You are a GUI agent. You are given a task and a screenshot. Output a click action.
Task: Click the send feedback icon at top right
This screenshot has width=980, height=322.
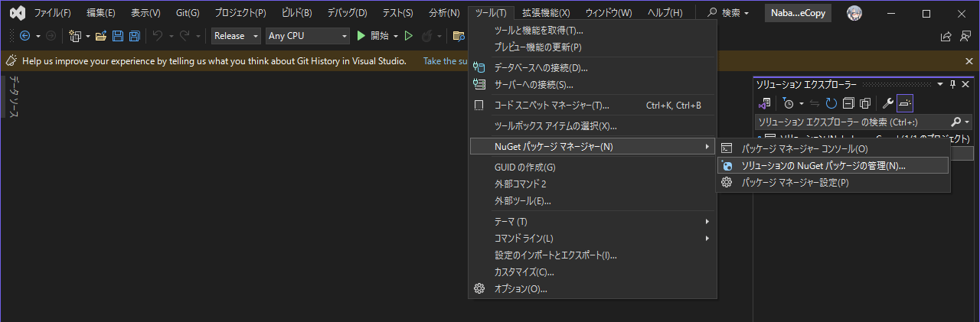click(965, 36)
